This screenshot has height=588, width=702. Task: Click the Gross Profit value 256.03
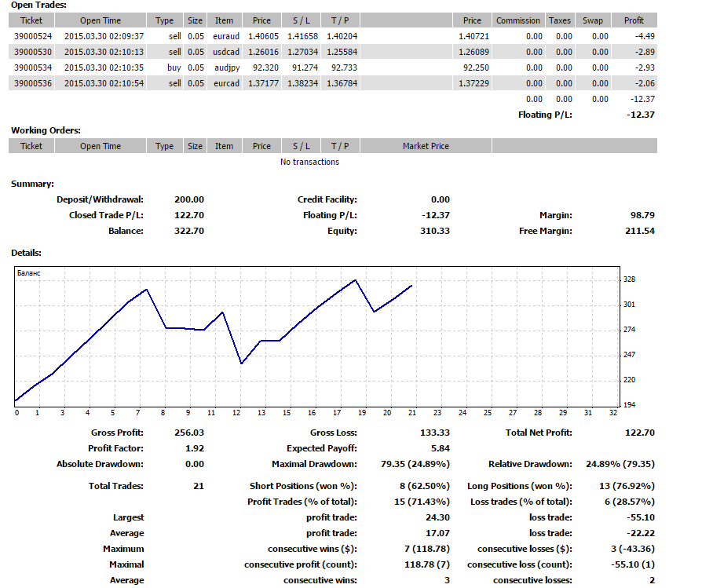click(189, 433)
